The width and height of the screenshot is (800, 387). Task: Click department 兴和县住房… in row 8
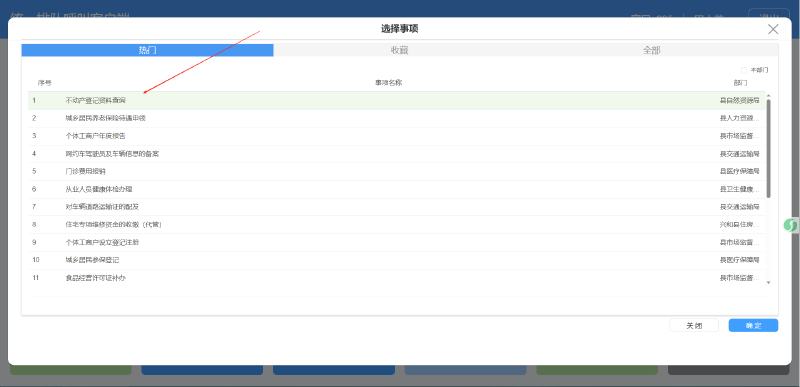[x=740, y=225]
